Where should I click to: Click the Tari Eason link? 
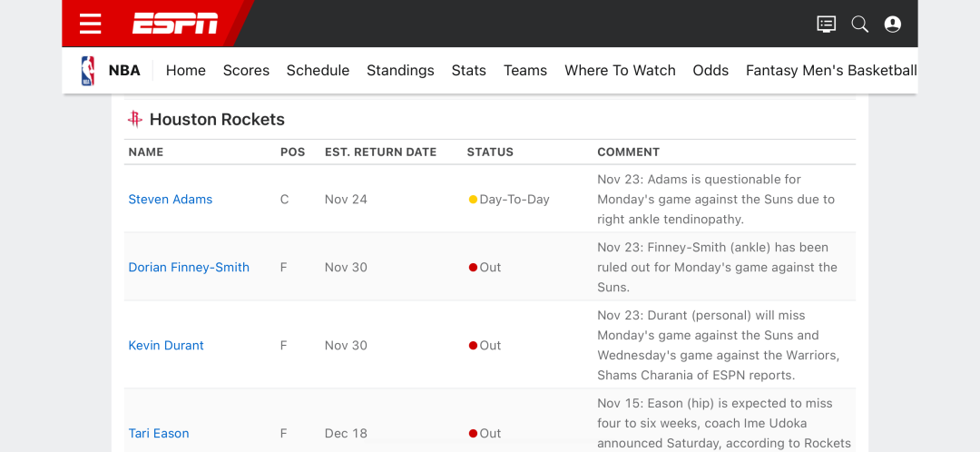pyautogui.click(x=159, y=434)
